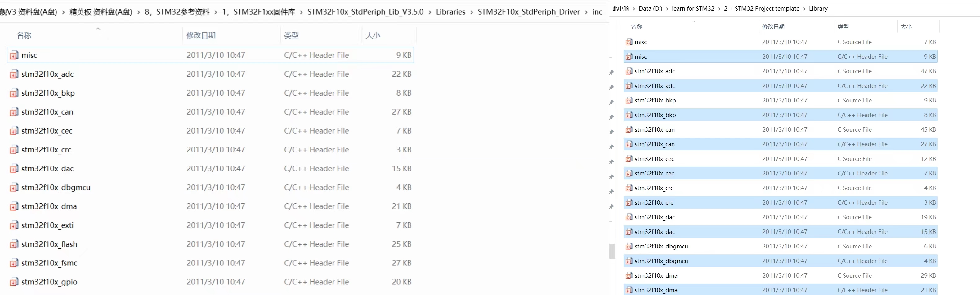The width and height of the screenshot is (980, 295).
Task: Click stm32f10x_dbgmcu C Source name in Library
Action: pyautogui.click(x=661, y=246)
